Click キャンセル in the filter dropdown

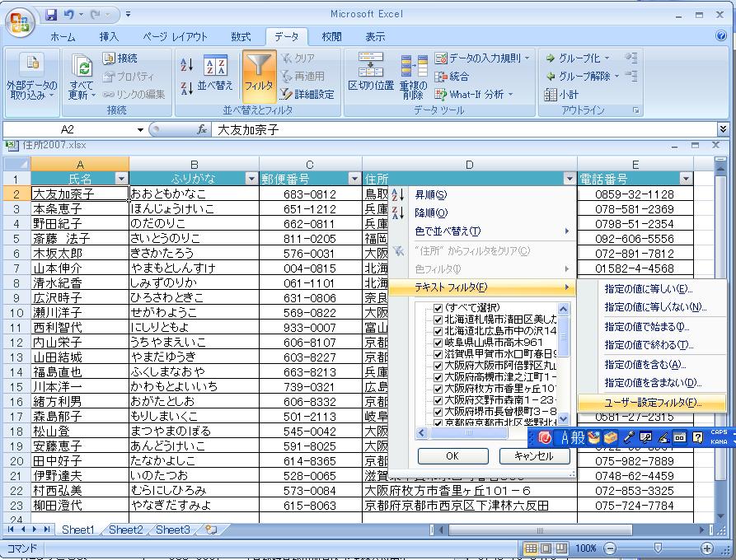(534, 456)
